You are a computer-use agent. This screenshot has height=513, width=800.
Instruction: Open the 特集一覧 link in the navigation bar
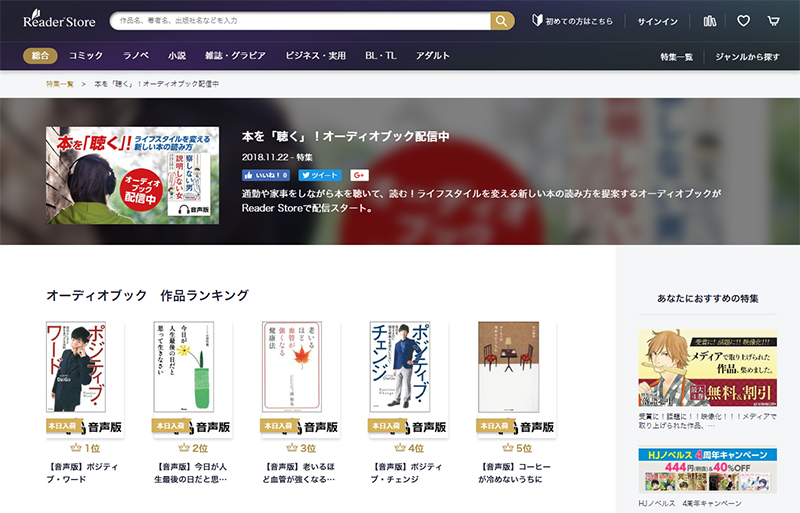pyautogui.click(x=677, y=57)
